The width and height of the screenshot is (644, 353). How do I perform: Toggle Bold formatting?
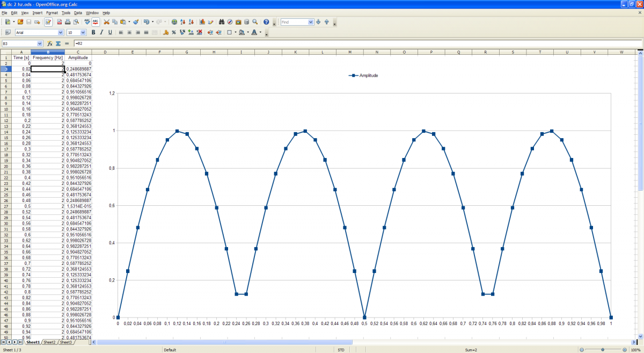(x=93, y=32)
